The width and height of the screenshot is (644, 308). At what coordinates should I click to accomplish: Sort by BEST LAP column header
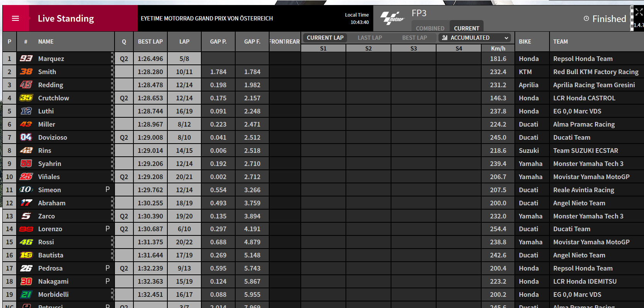[150, 42]
